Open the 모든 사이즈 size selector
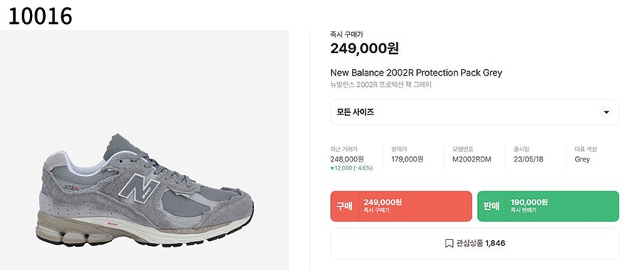 click(x=474, y=112)
